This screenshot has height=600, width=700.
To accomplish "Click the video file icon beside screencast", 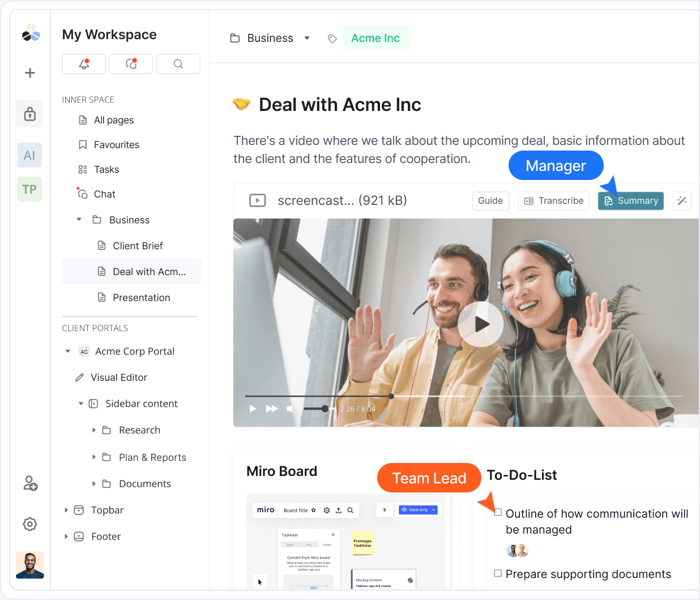I will tap(258, 200).
